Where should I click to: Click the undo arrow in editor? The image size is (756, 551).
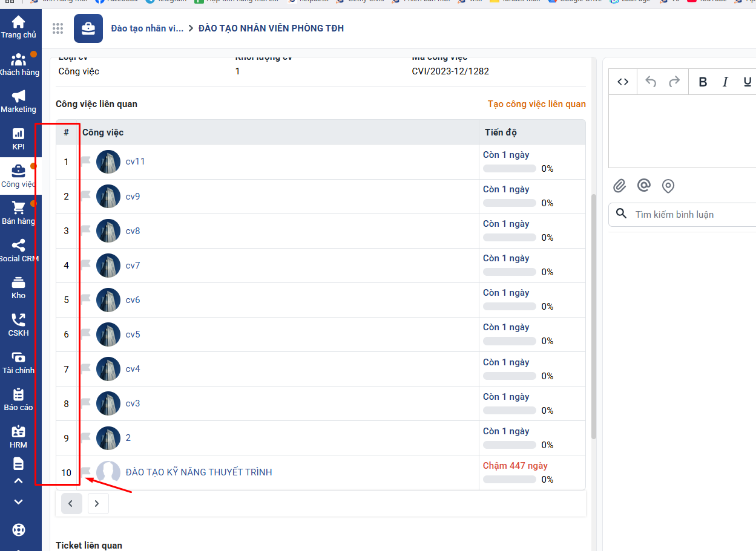pos(651,82)
